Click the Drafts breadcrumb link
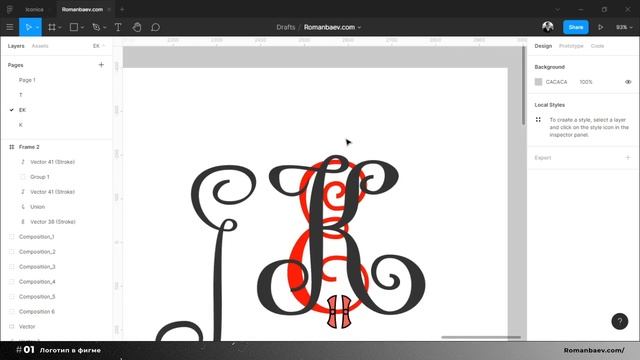Viewport: 640px width, 360px height. click(x=285, y=27)
